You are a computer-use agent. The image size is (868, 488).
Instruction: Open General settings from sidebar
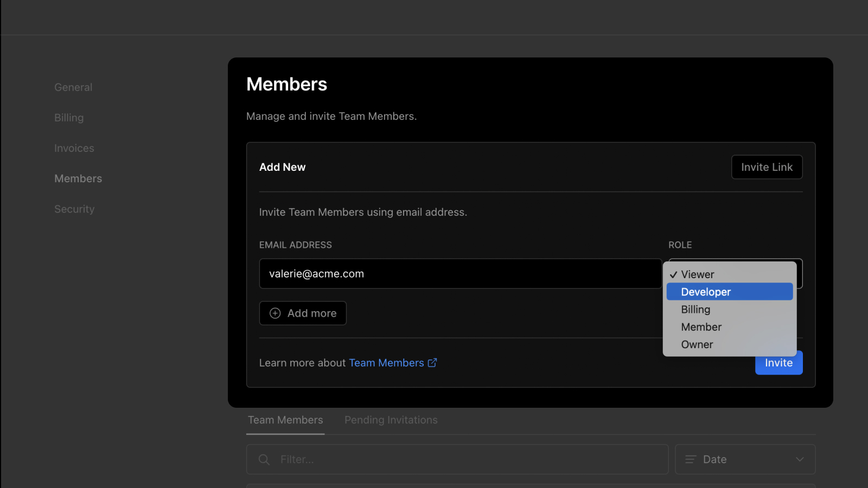73,87
